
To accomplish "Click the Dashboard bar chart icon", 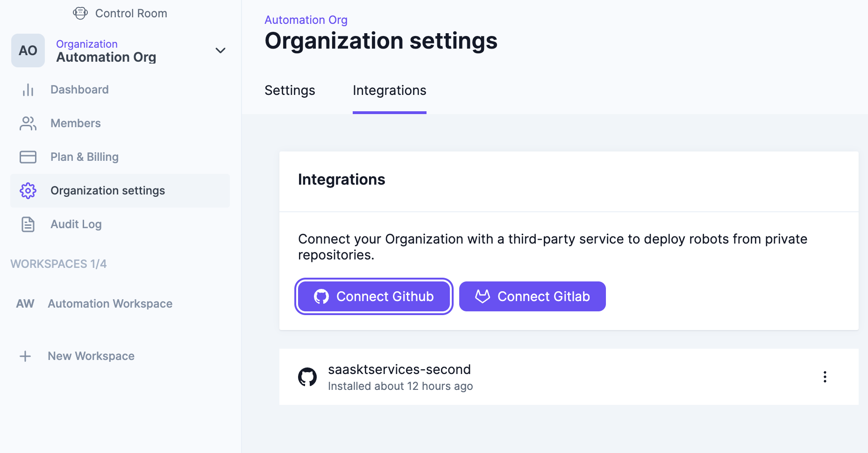I will pyautogui.click(x=28, y=90).
